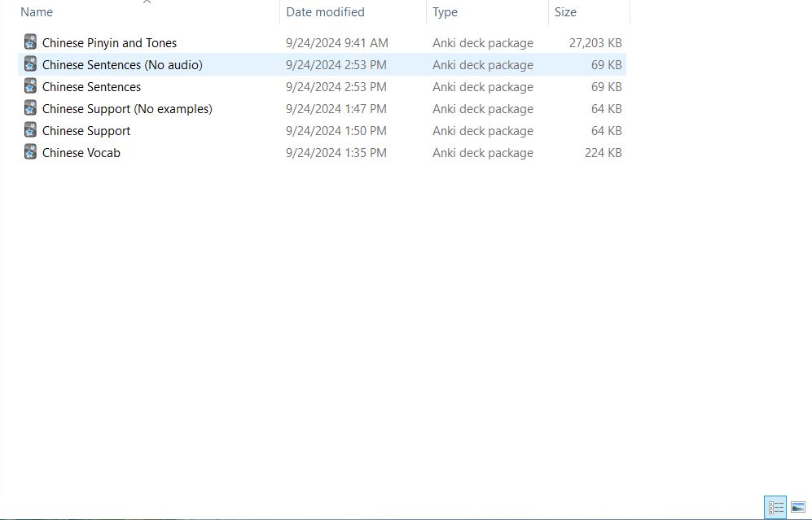Image resolution: width=812 pixels, height=520 pixels.
Task: Click the Anki icon beside Chinese Sentences 69 KB file
Action: [x=31, y=86]
